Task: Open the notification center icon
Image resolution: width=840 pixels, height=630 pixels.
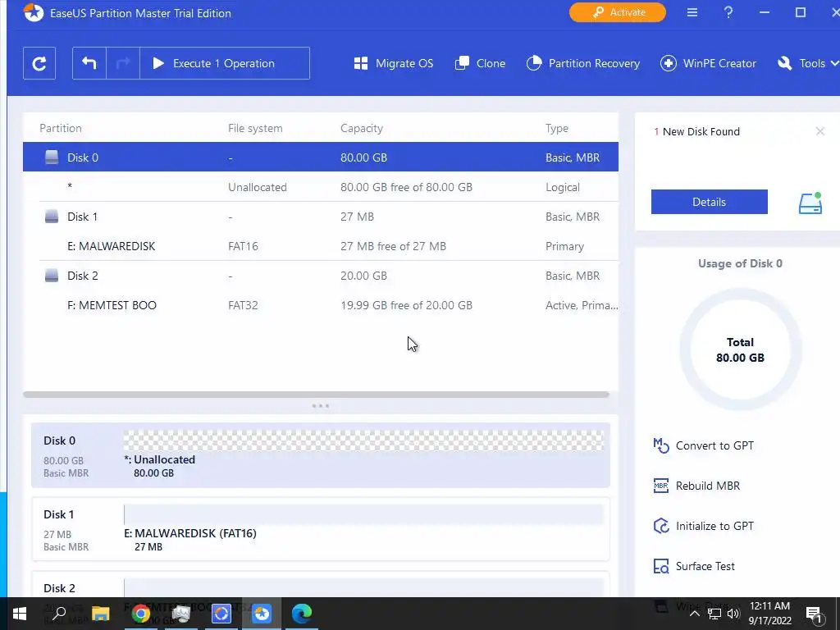Action: click(814, 614)
